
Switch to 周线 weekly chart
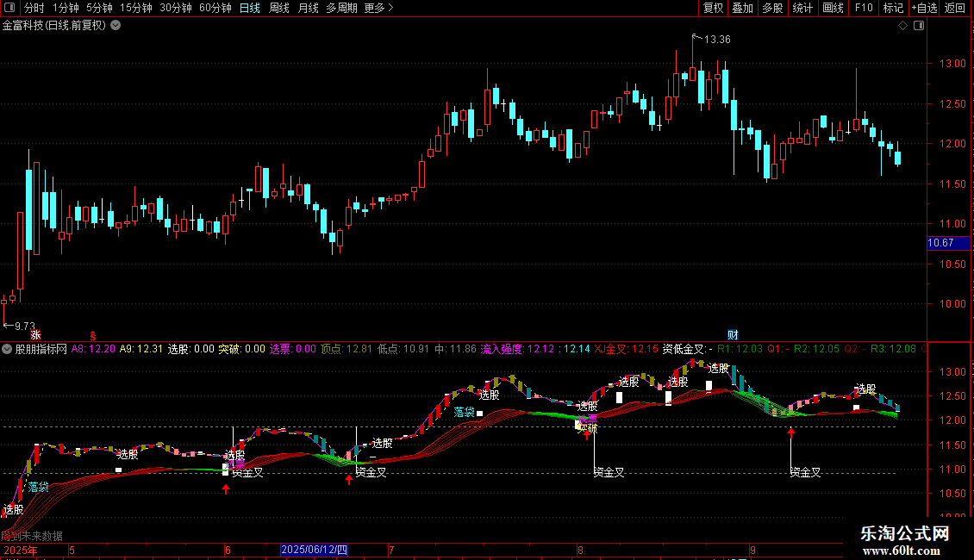[x=279, y=8]
